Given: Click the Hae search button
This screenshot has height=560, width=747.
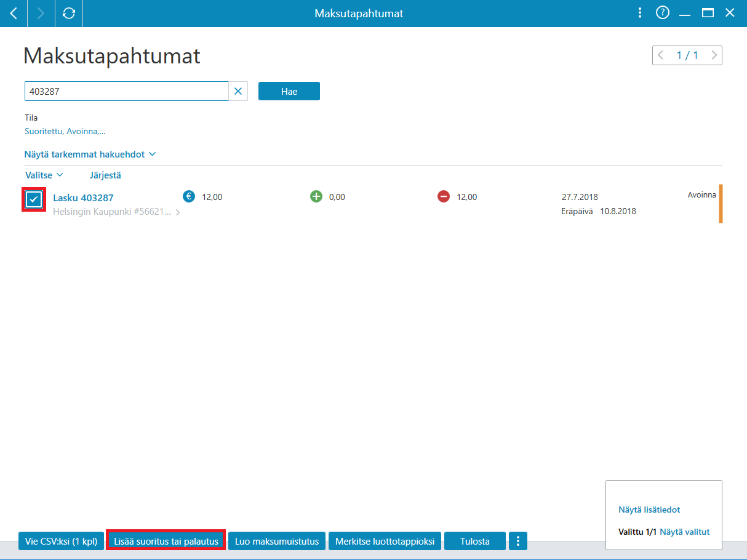Looking at the screenshot, I should coord(289,91).
